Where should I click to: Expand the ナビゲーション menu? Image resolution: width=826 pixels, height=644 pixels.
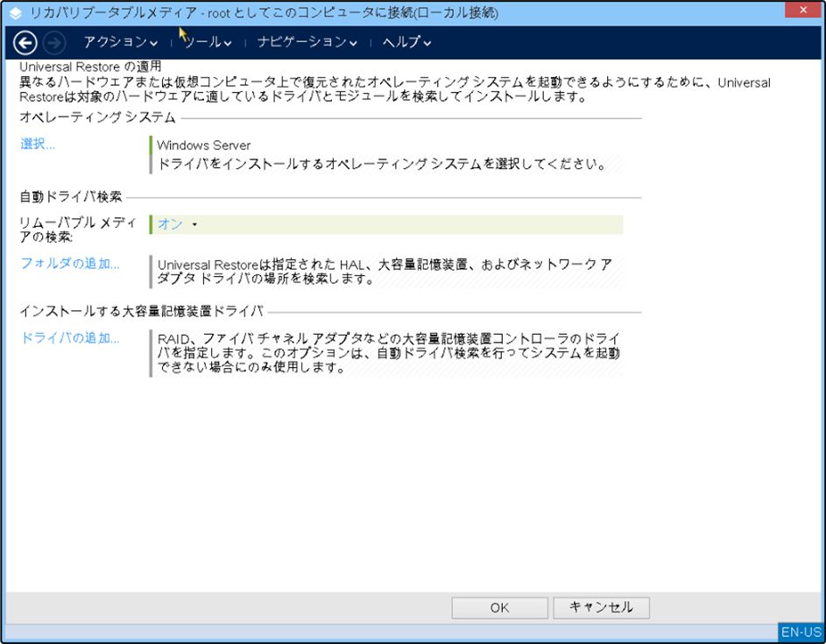coord(307,42)
